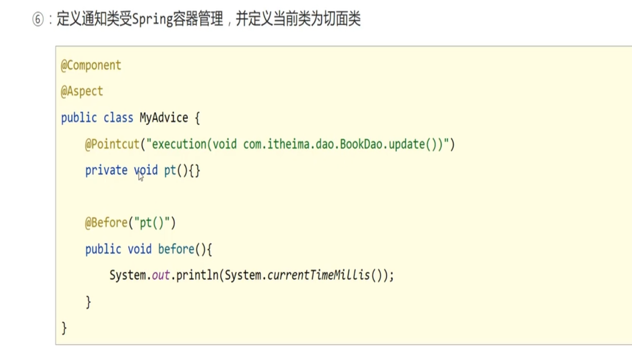Click the @Pointcut annotation
The width and height of the screenshot is (632, 364).
[112, 145]
